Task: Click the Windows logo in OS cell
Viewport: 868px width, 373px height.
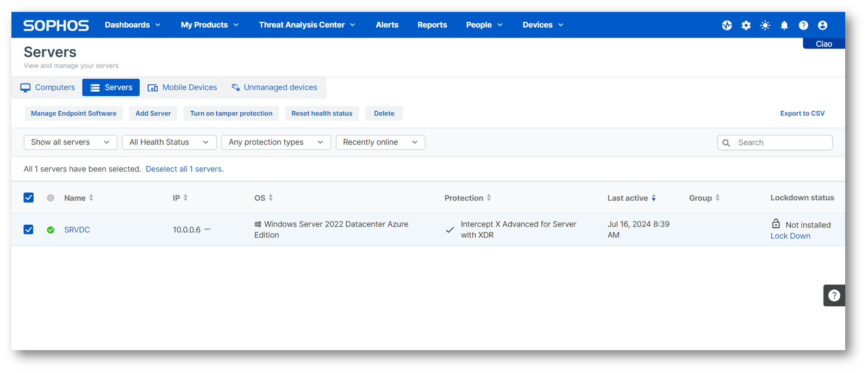Action: [x=258, y=224]
